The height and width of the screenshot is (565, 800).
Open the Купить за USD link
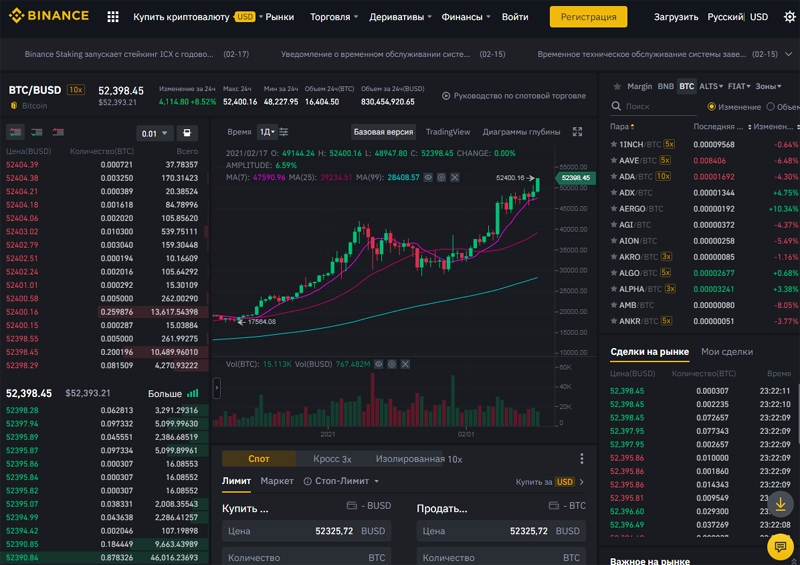[x=549, y=482]
